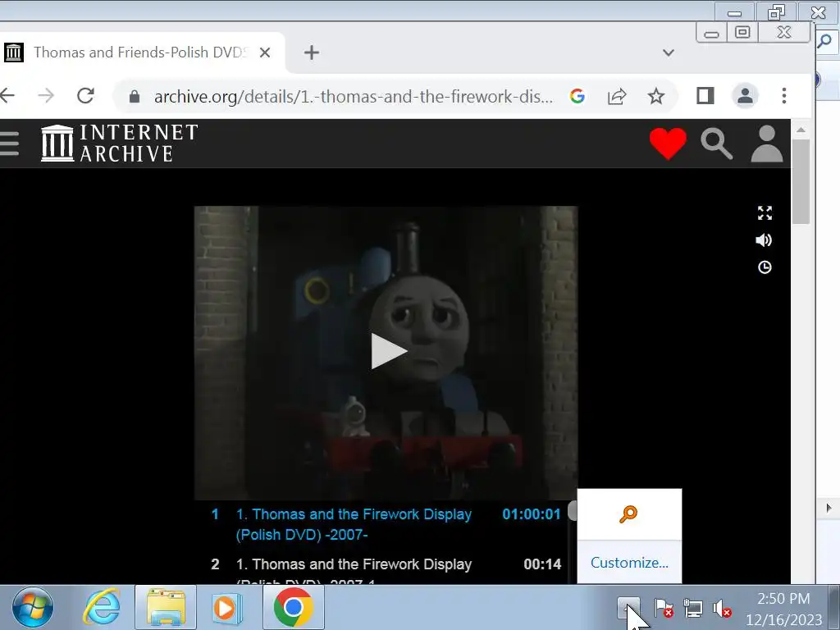Share this page icon
Viewport: 840px width, 630px height.
(617, 97)
